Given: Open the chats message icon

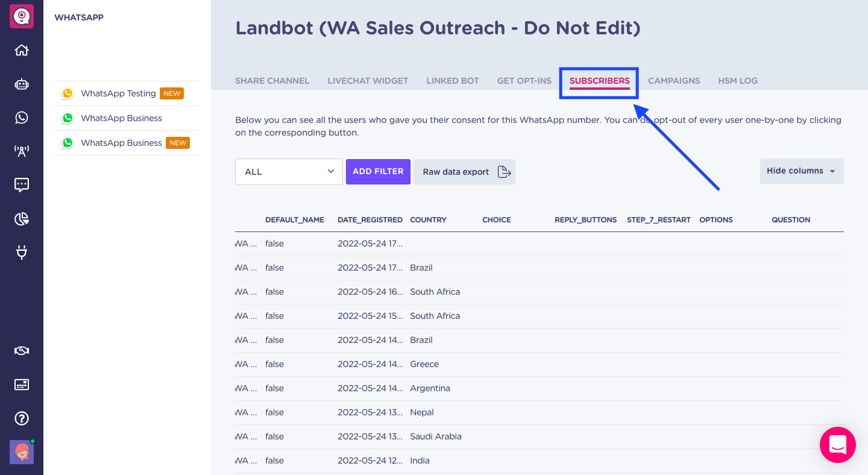Looking at the screenshot, I should (22, 185).
